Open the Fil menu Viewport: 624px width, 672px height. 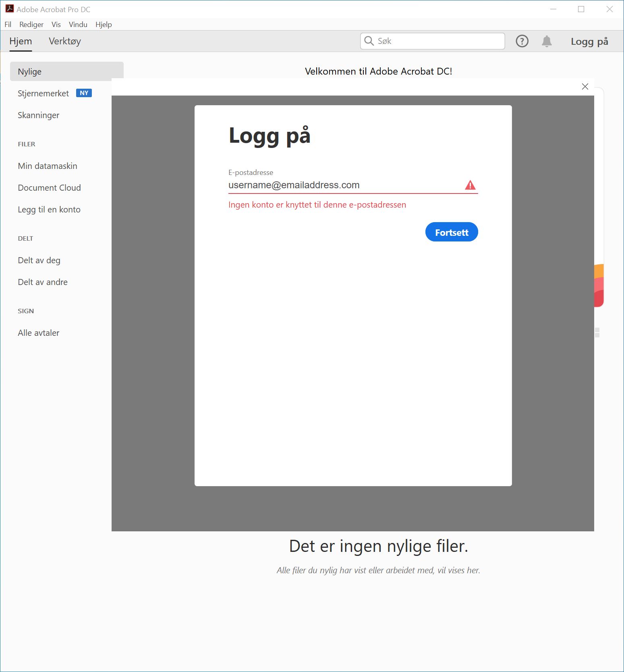click(8, 25)
